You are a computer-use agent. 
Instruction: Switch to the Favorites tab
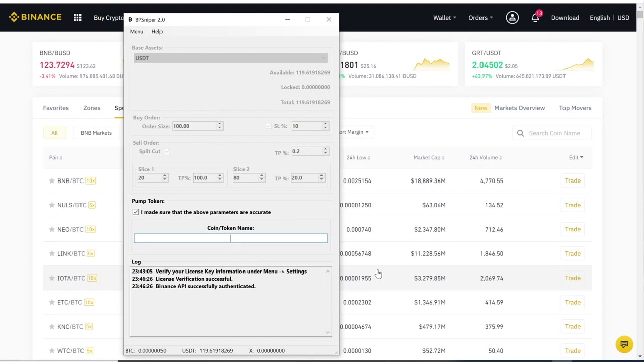click(x=56, y=108)
